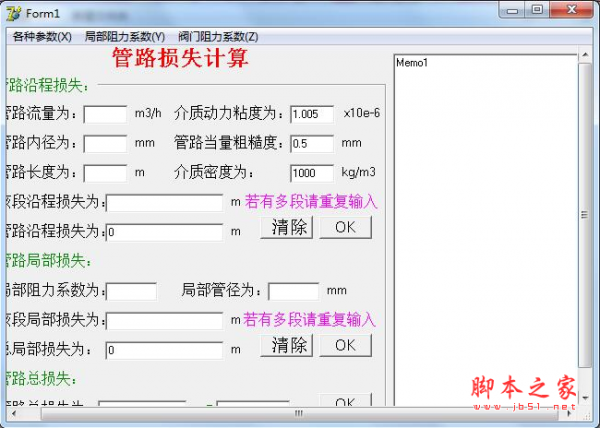This screenshot has width=600, height=428.
Task: Click the kg/m3 unit label
Action: 358,172
